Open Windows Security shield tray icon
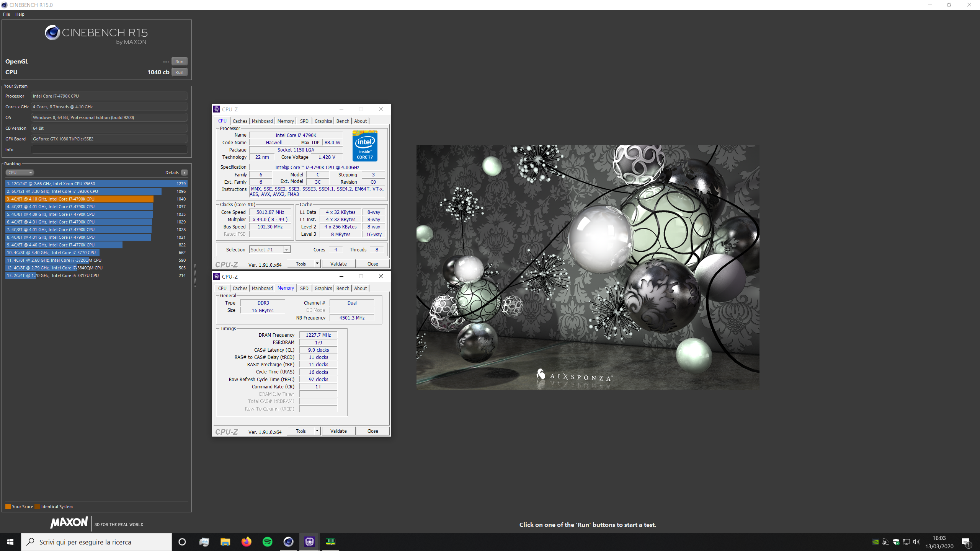The image size is (980, 551). (x=896, y=542)
